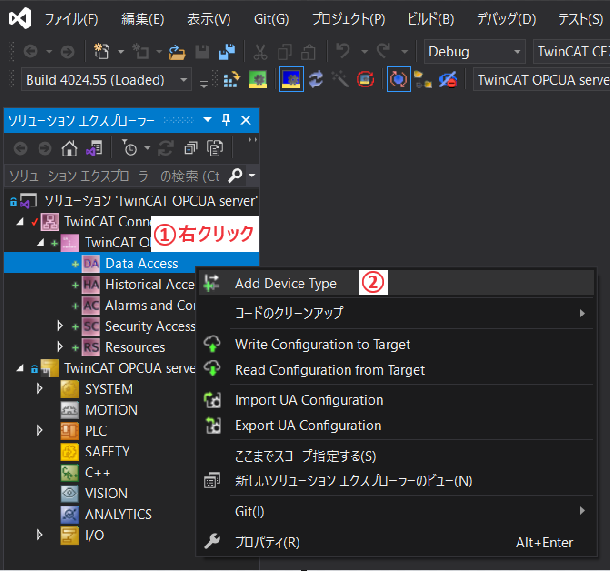Image resolution: width=610 pixels, height=571 pixels.
Task: Select the ANALYTICS tree item
Action: 118,514
